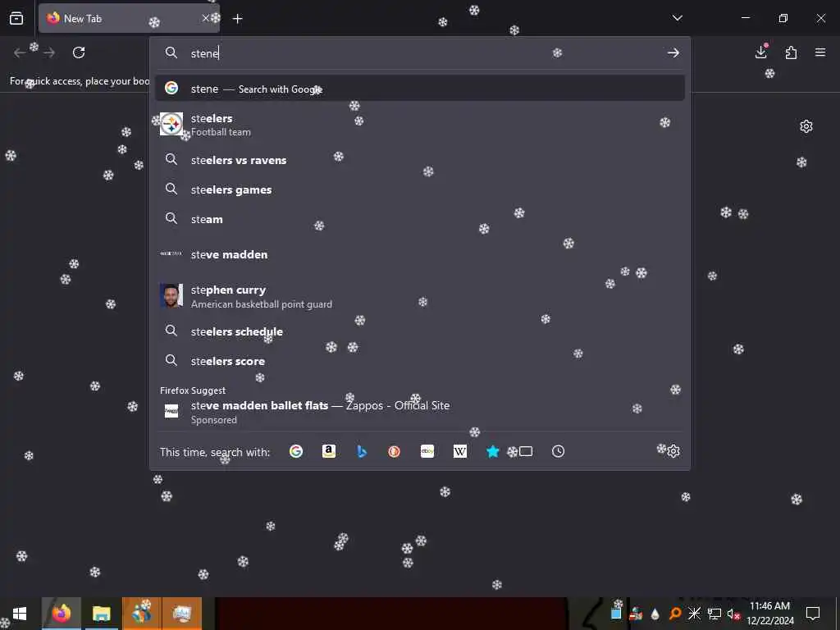The height and width of the screenshot is (630, 840).
Task: Close the New Tab tab
Action: pos(205,18)
